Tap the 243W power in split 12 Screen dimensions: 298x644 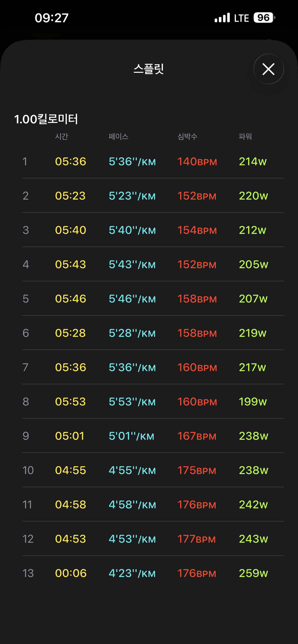[253, 539]
